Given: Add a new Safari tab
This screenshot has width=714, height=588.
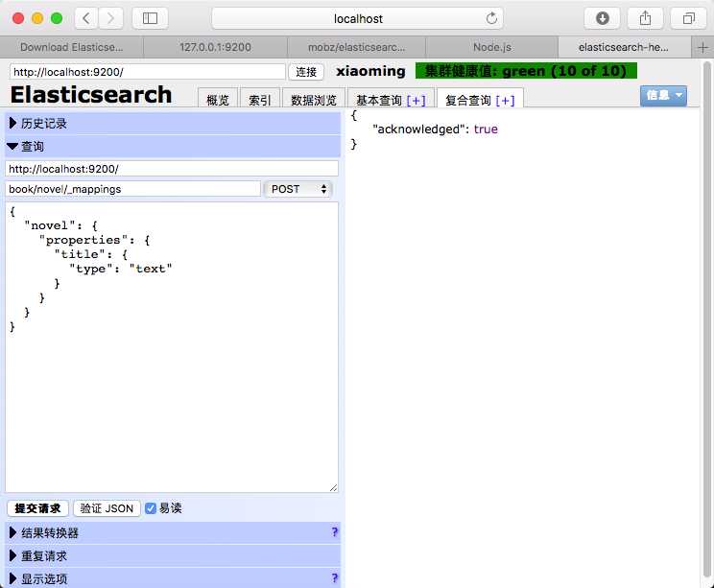Looking at the screenshot, I should [702, 47].
